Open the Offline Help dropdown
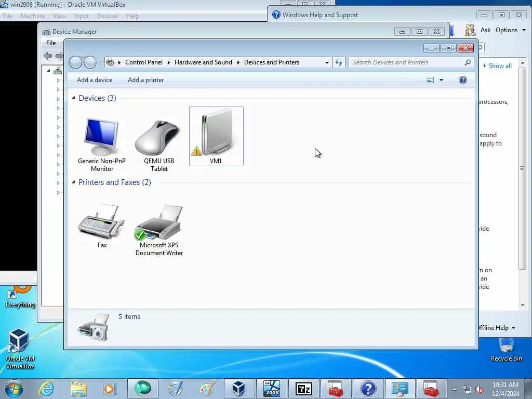The height and width of the screenshot is (399, 532). [497, 328]
